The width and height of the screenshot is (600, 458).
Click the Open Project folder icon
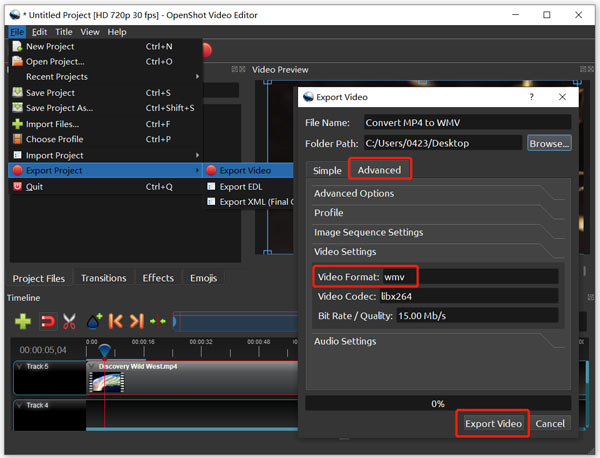click(x=17, y=61)
